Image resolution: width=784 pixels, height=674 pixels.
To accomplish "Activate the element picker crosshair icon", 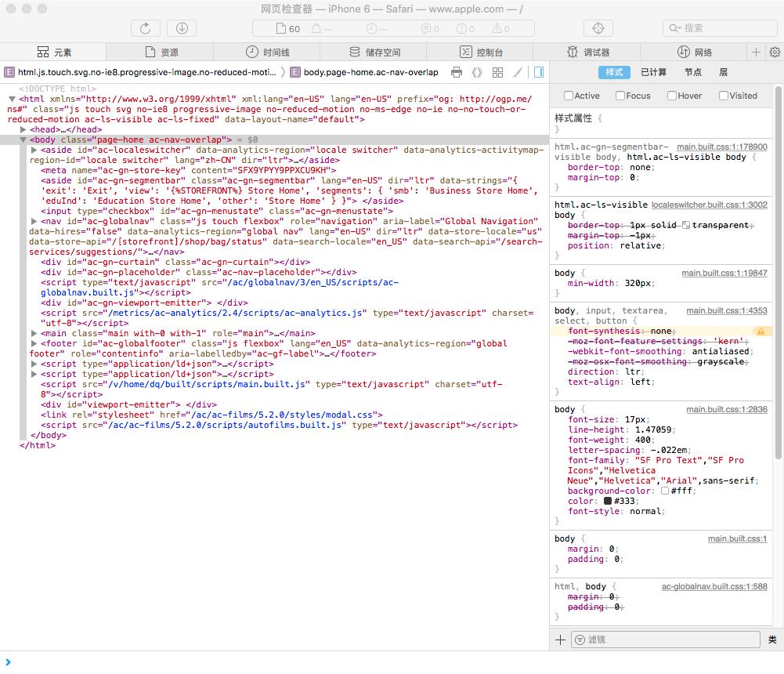I will pos(598,28).
